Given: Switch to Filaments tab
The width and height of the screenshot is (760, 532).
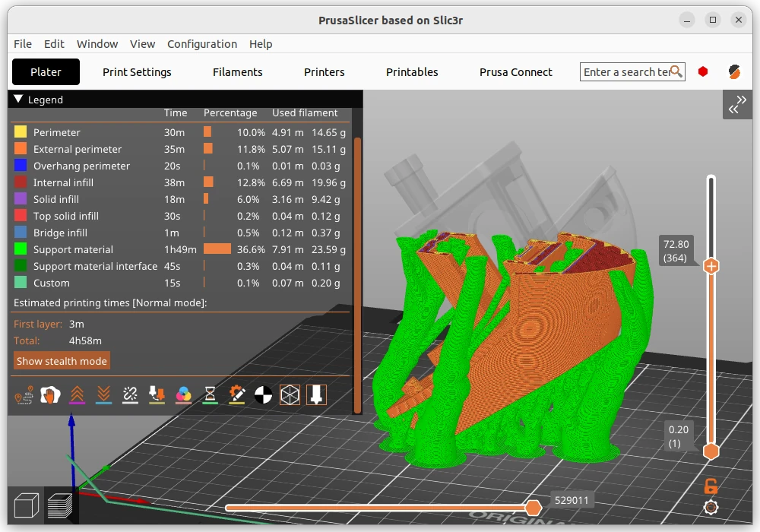Looking at the screenshot, I should click(237, 71).
